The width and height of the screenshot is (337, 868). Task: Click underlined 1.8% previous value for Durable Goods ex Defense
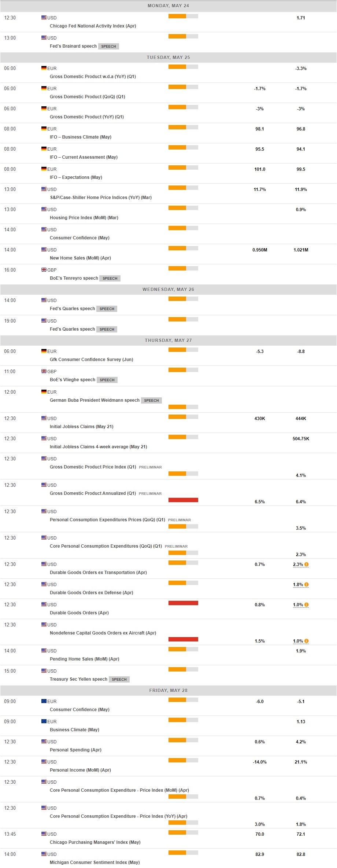tap(298, 585)
